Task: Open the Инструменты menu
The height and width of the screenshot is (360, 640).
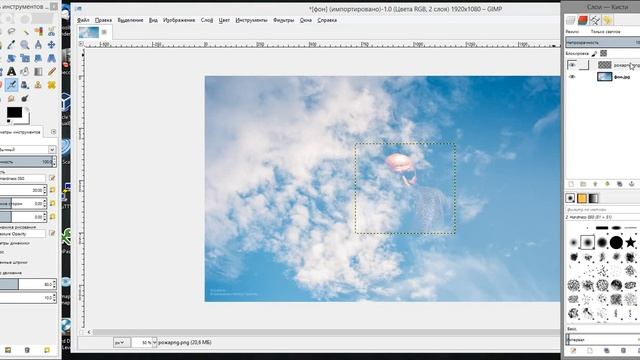Action: click(251, 20)
